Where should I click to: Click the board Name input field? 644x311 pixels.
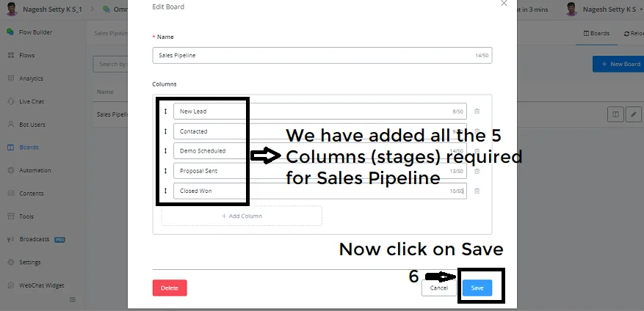322,56
